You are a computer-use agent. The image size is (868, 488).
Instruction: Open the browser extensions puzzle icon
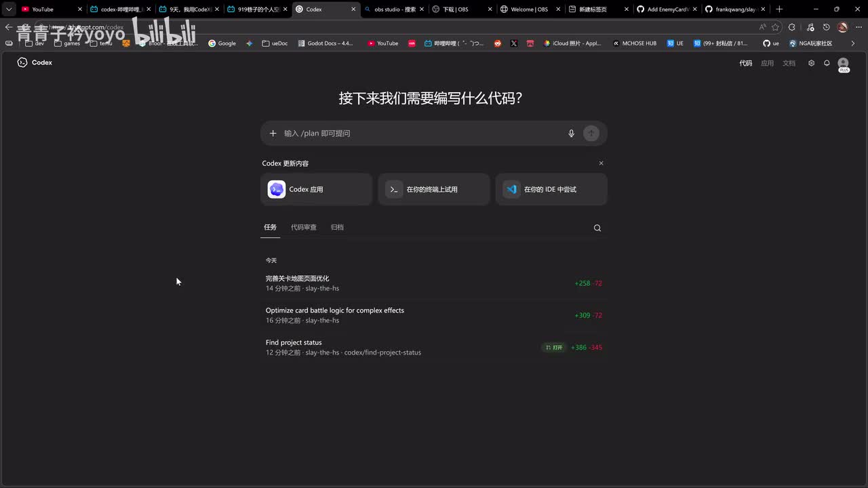tap(792, 27)
